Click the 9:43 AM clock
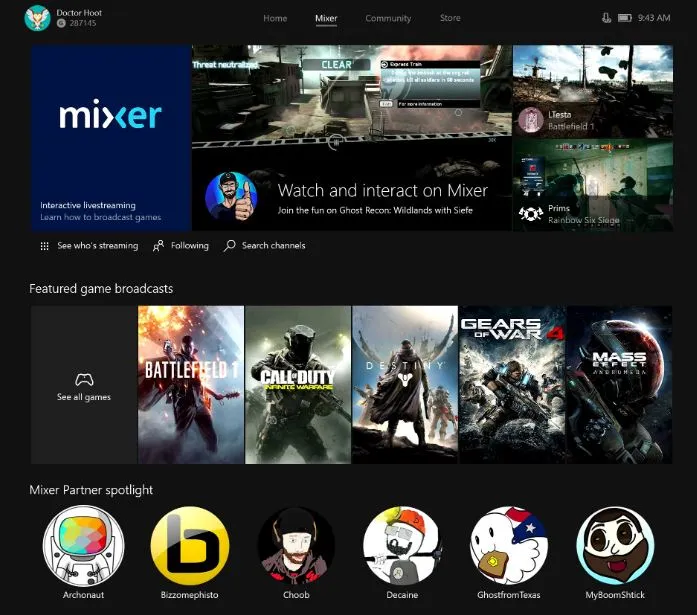The height and width of the screenshot is (615, 697). click(654, 18)
